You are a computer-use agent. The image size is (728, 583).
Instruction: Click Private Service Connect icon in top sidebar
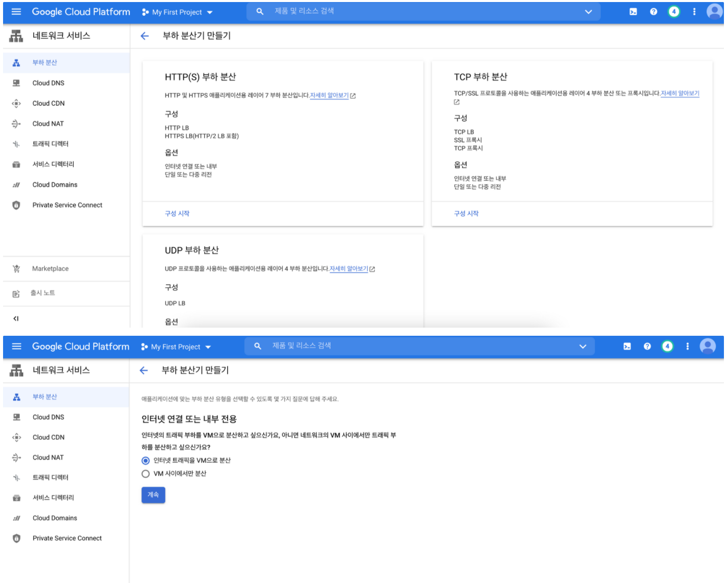16,205
